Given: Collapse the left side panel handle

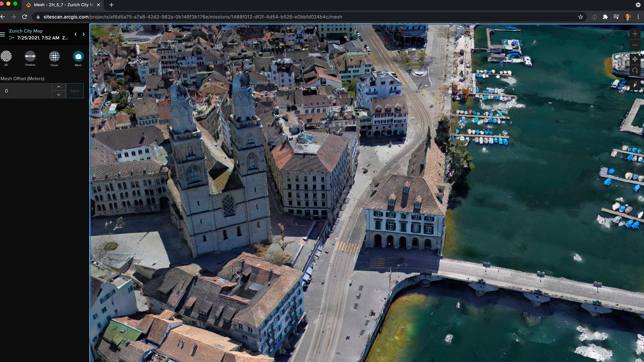Looking at the screenshot, I should pyautogui.click(x=92, y=208).
